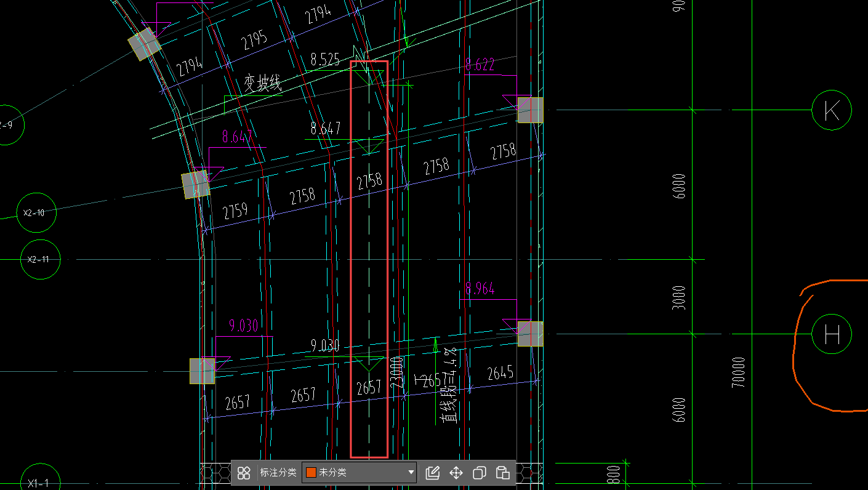Click the dimension text 2759
Screen dimensions: 868x490
pos(235,211)
